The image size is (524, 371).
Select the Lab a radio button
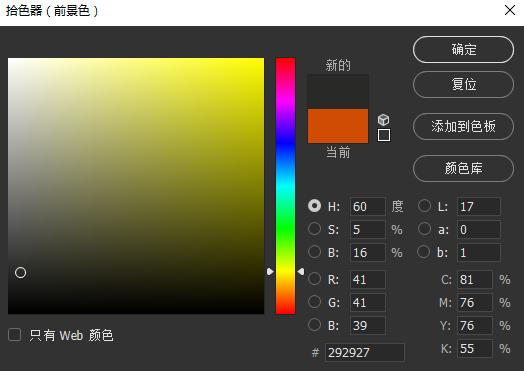pos(424,229)
